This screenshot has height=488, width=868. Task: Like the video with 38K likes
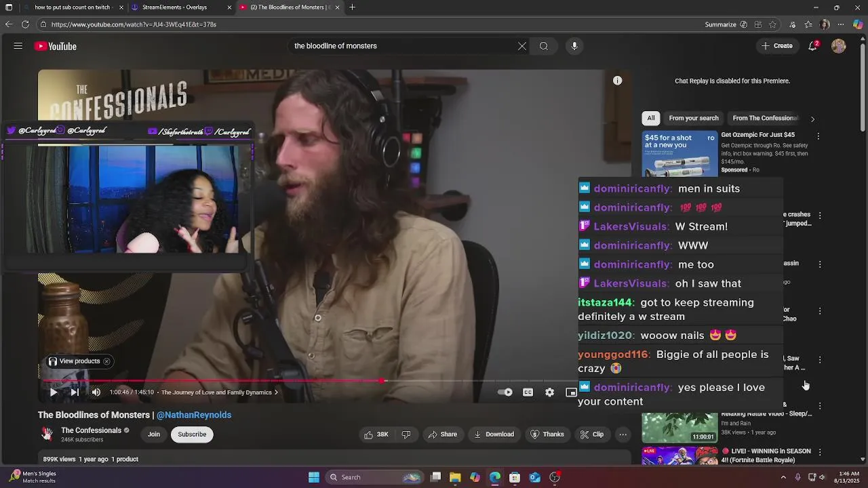[377, 434]
